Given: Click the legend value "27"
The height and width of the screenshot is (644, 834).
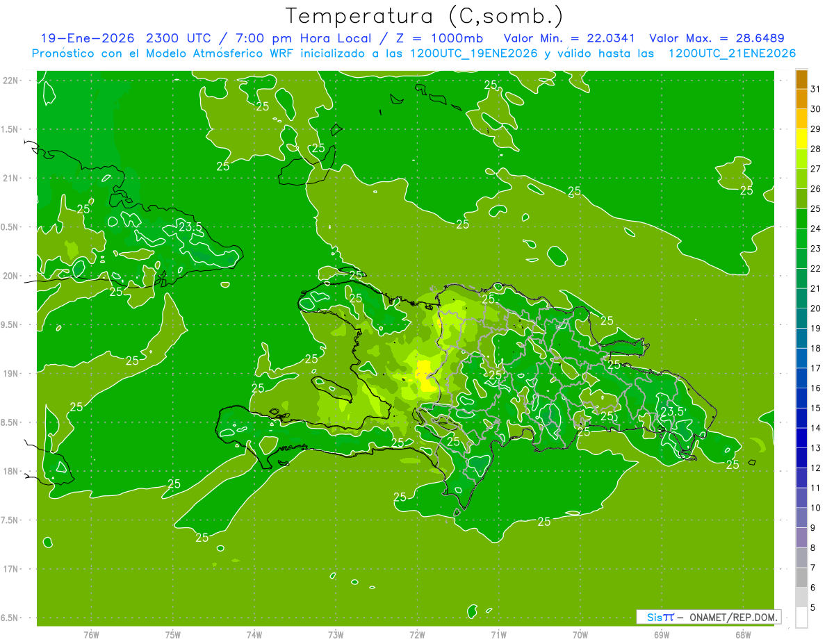Looking at the screenshot, I should coord(815,169).
